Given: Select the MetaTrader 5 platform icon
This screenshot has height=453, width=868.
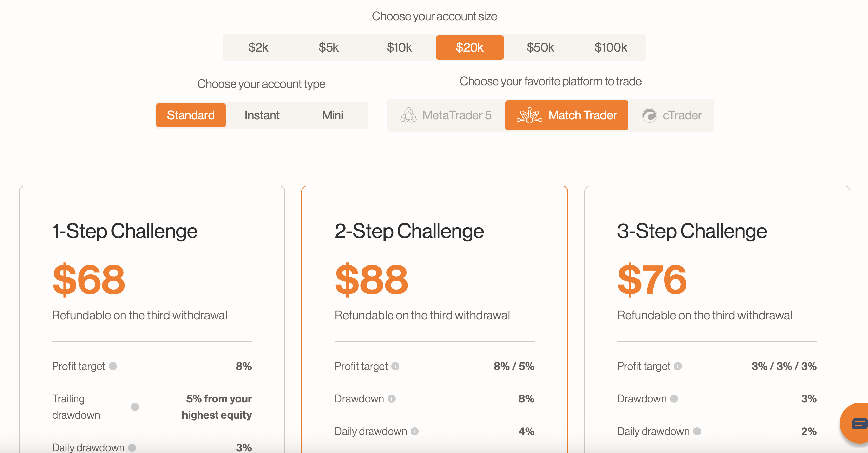Looking at the screenshot, I should tap(409, 115).
